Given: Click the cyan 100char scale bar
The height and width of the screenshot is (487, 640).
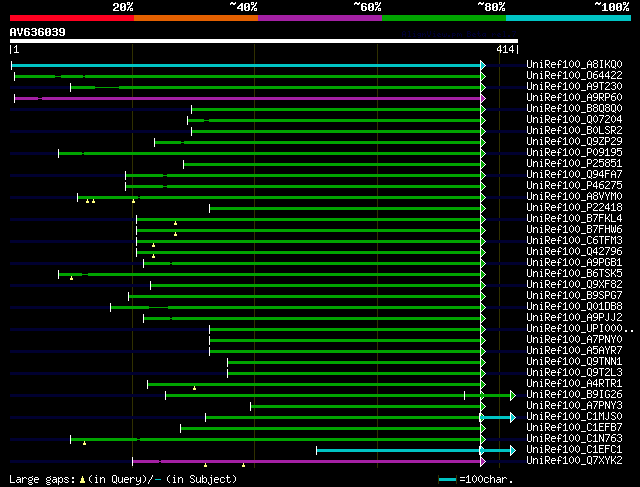Looking at the screenshot, I should [447, 479].
